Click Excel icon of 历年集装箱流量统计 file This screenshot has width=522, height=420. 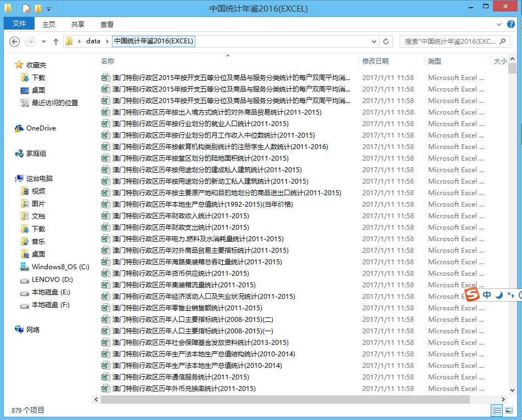pos(105,285)
